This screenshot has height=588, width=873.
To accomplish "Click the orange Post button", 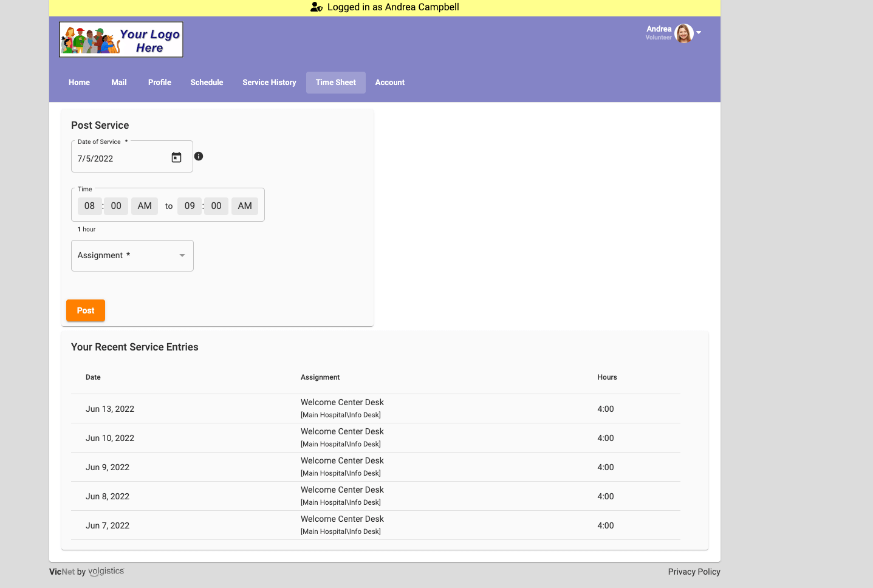I will [x=85, y=310].
